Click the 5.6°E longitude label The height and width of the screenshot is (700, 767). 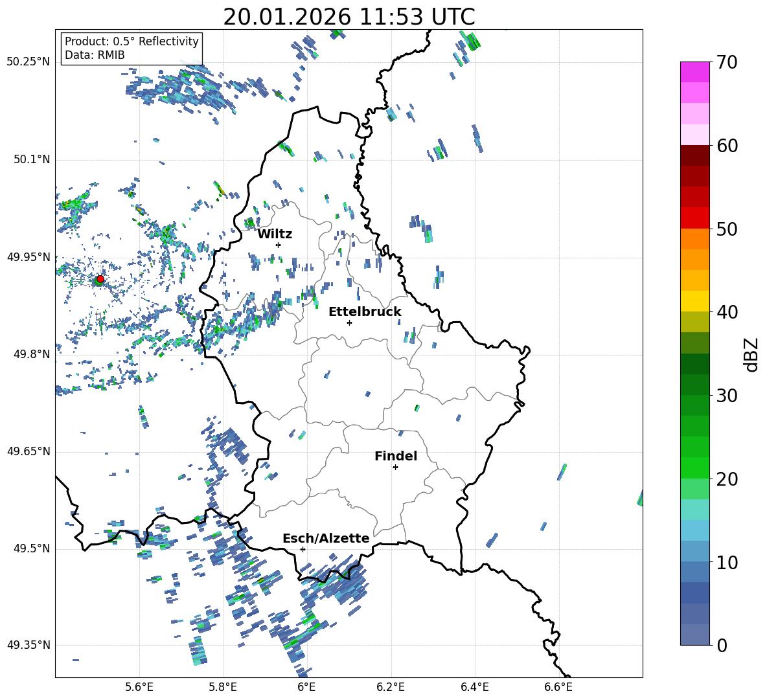pos(139,688)
